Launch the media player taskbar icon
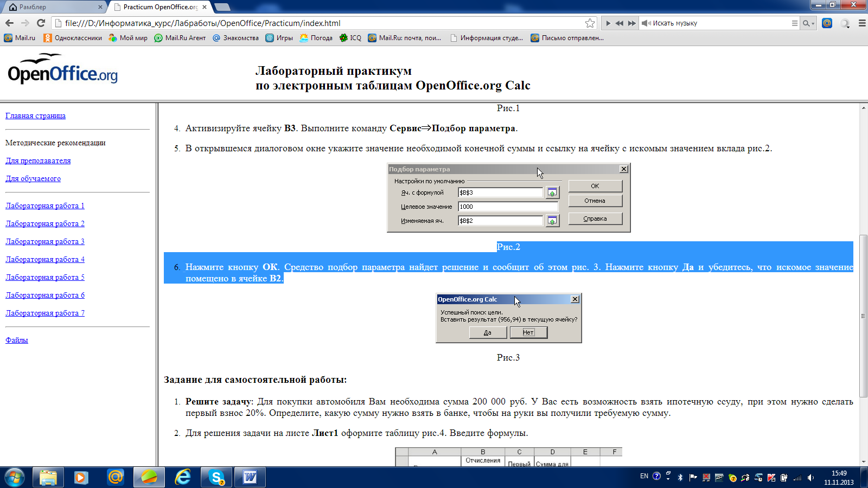Screen dimensions: 868x488 click(81, 478)
